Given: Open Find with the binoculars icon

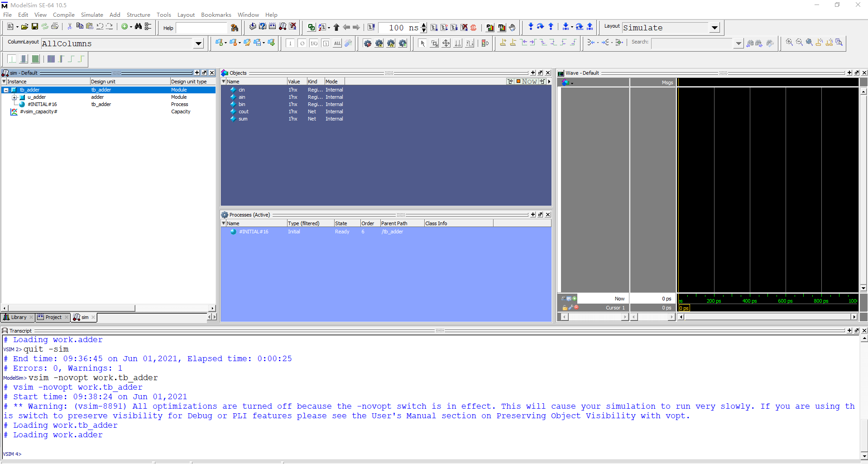Looking at the screenshot, I should pos(138,27).
